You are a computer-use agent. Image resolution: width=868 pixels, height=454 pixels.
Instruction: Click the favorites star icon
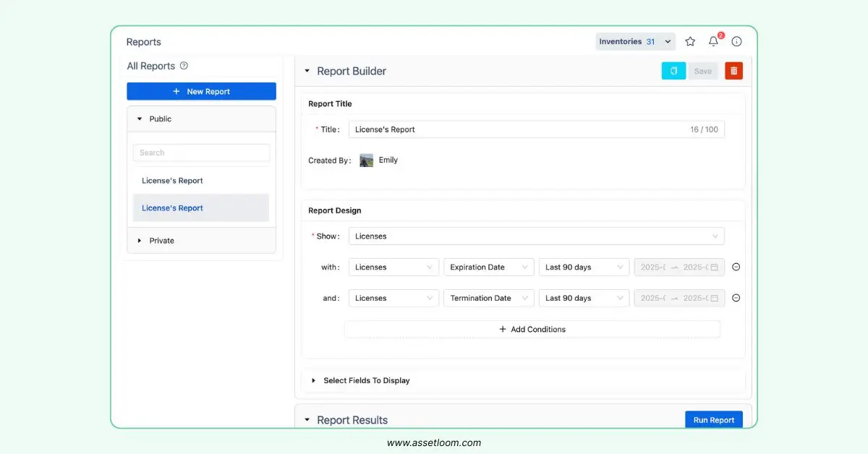690,42
